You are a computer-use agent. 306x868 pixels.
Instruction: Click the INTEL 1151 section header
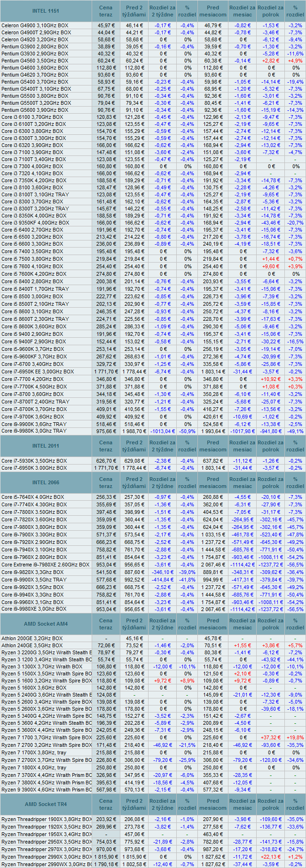pos(46,11)
